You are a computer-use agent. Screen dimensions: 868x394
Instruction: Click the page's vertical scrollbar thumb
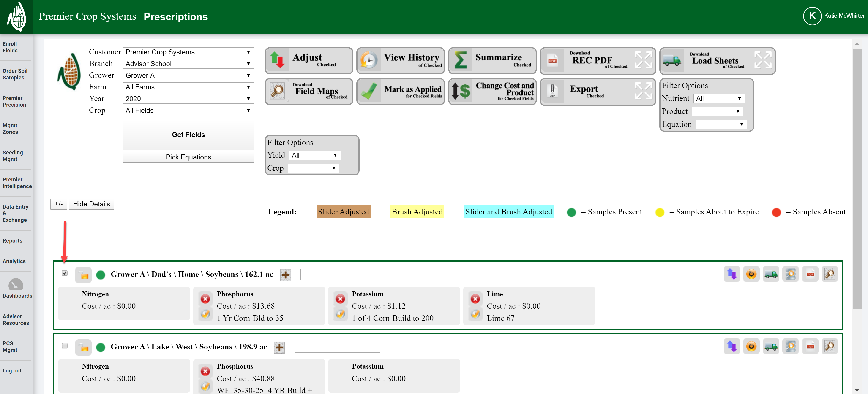pos(857,178)
